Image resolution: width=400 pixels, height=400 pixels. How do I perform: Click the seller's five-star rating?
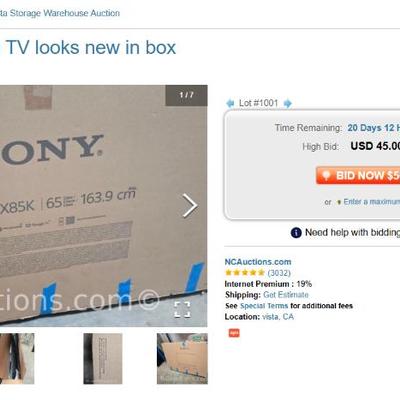tap(245, 273)
